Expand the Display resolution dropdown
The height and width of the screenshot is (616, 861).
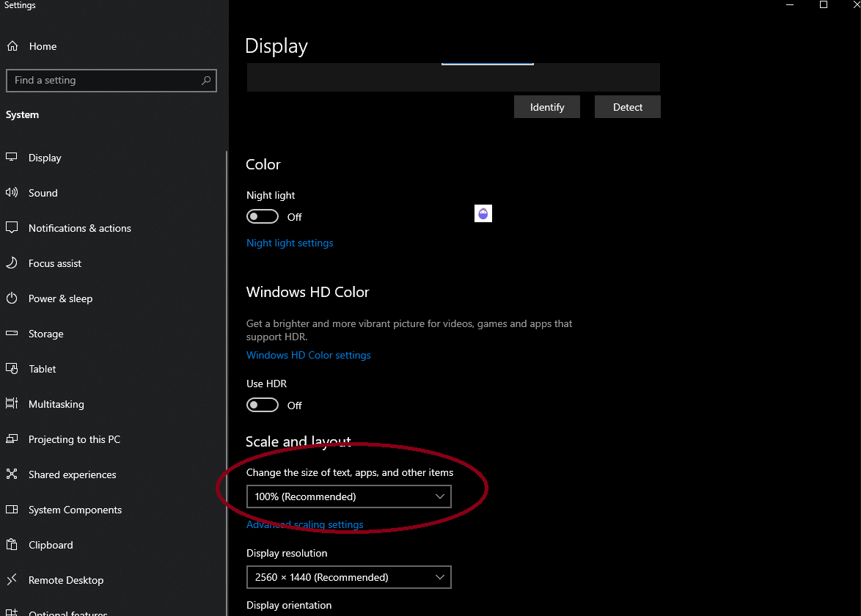[x=348, y=577]
